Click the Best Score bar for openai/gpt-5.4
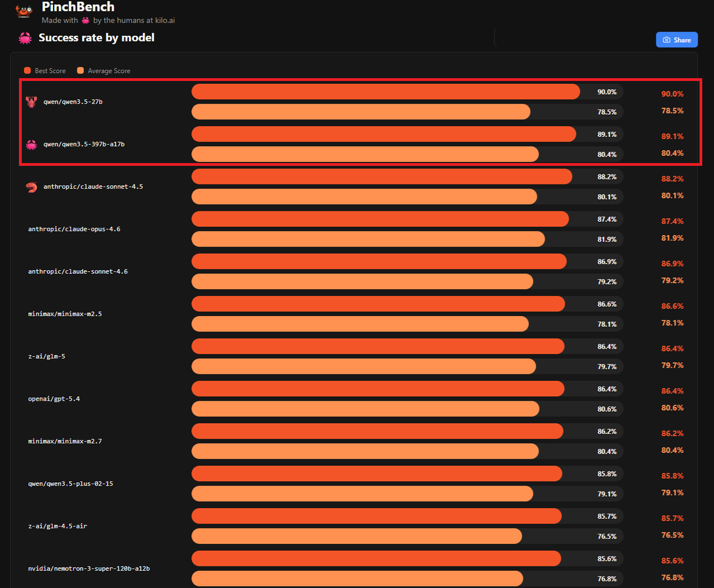Image resolution: width=714 pixels, height=588 pixels. 378,389
